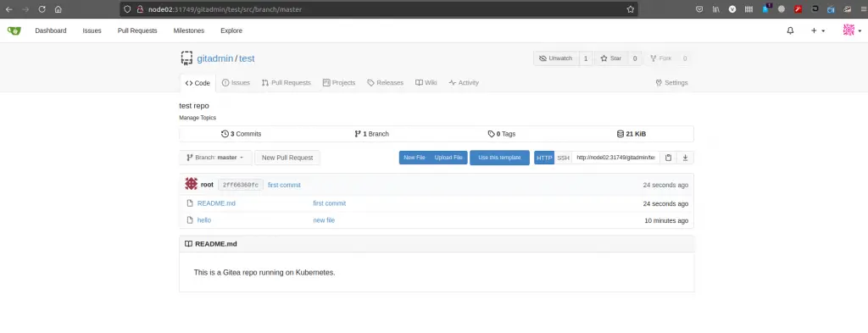This screenshot has height=333, width=868.
Task: Click the 21 KiB repository size
Action: (x=631, y=134)
